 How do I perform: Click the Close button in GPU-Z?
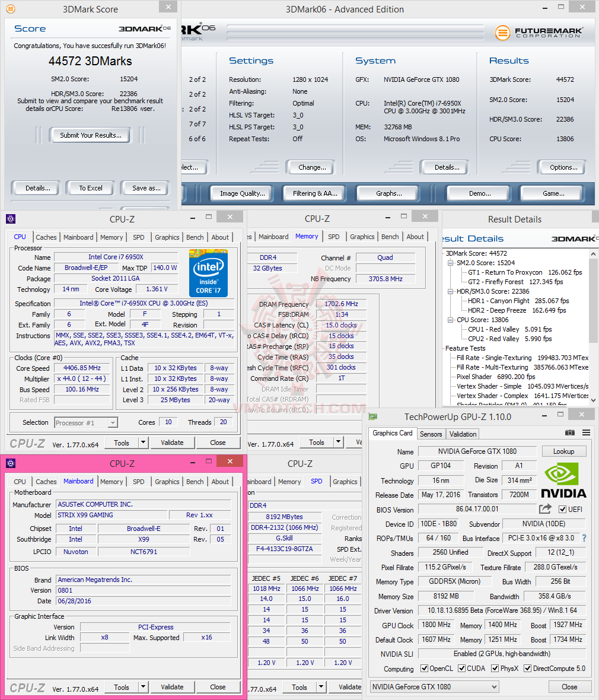[x=569, y=686]
